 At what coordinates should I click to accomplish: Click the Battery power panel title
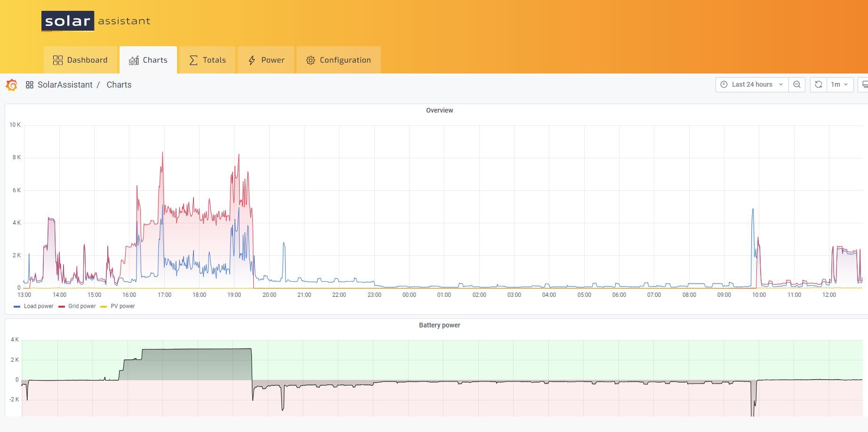coord(439,325)
